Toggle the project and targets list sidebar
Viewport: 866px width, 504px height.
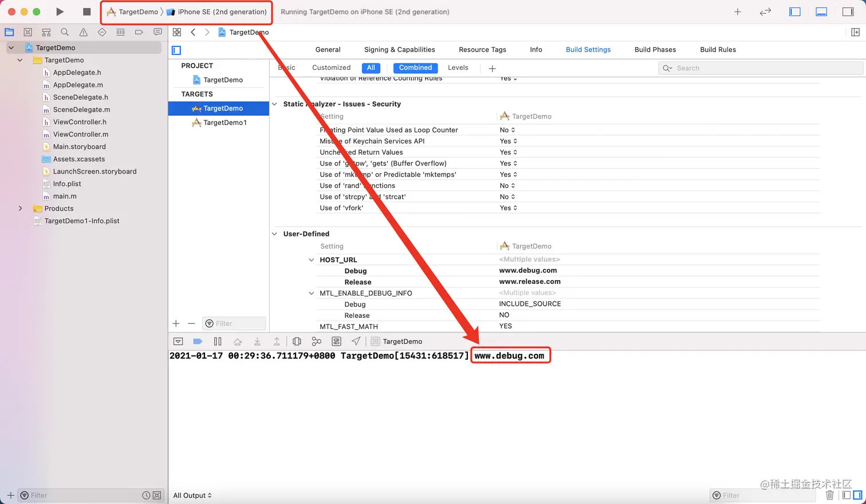coord(176,50)
